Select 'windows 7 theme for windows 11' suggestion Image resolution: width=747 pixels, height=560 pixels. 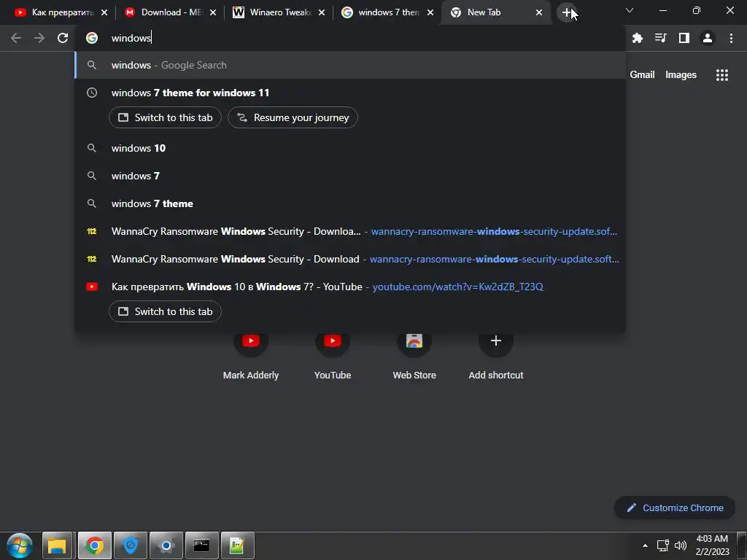click(x=350, y=93)
